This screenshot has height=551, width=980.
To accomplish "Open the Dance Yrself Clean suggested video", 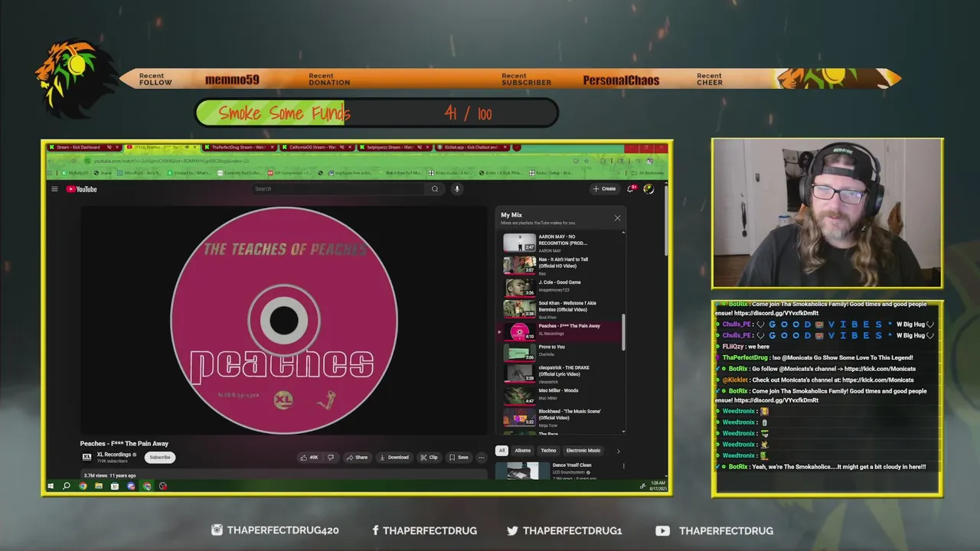I will [x=559, y=470].
